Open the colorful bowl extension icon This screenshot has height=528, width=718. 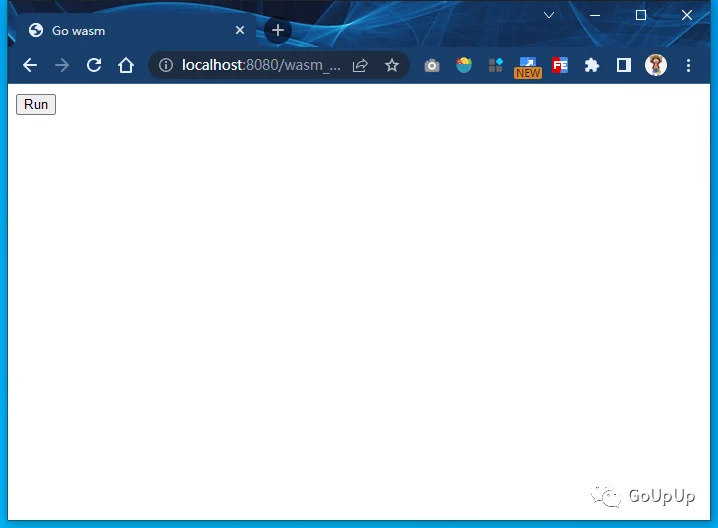click(464, 65)
